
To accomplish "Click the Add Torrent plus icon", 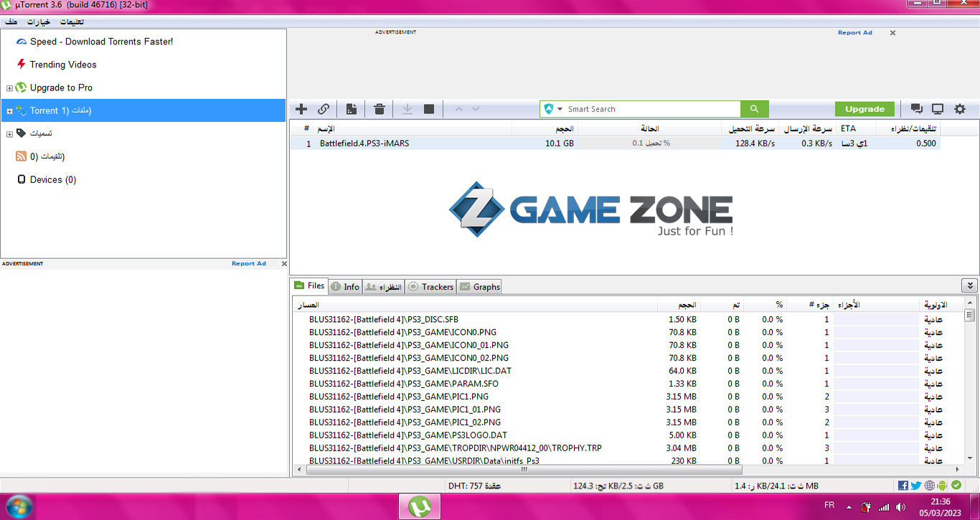I will pyautogui.click(x=301, y=109).
